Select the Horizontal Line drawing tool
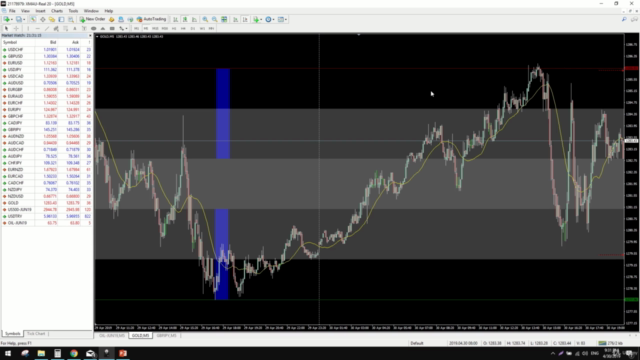640x360 pixels. 38,29
